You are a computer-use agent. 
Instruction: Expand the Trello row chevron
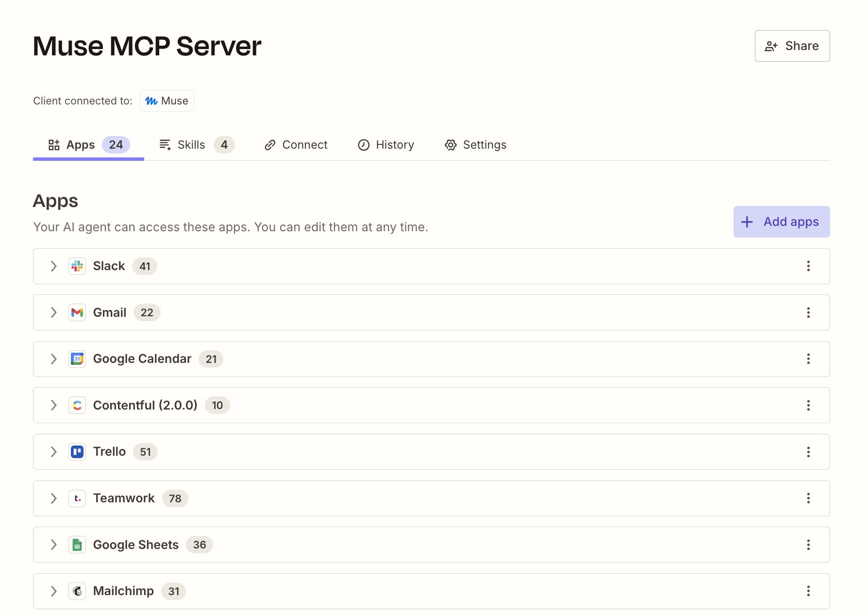pyautogui.click(x=53, y=452)
